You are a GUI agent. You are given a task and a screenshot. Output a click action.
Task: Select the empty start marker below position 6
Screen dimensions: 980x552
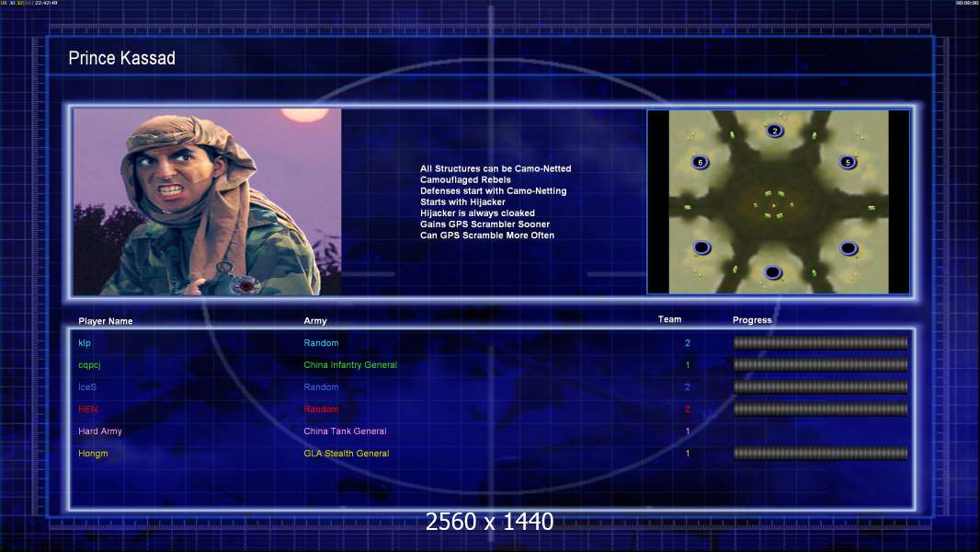tap(701, 247)
